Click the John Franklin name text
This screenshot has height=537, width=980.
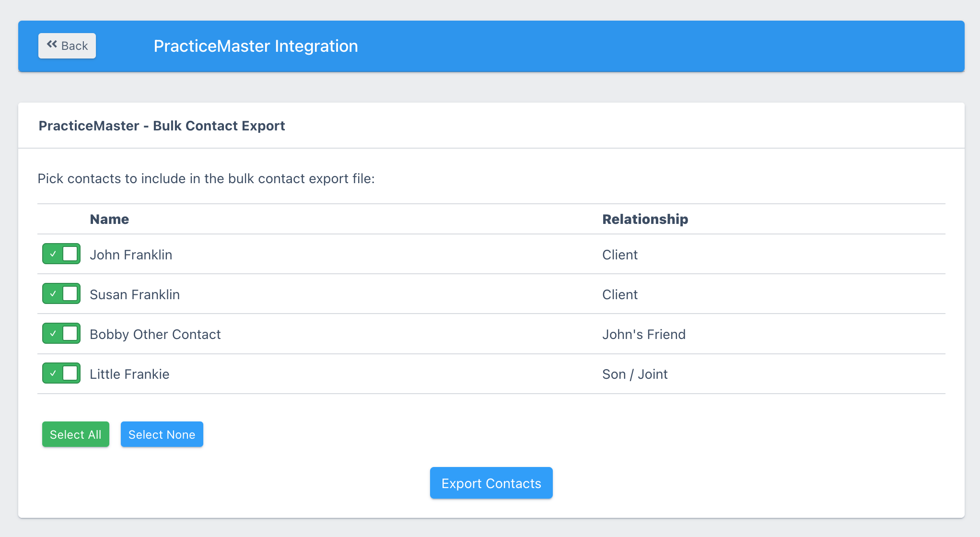(131, 255)
